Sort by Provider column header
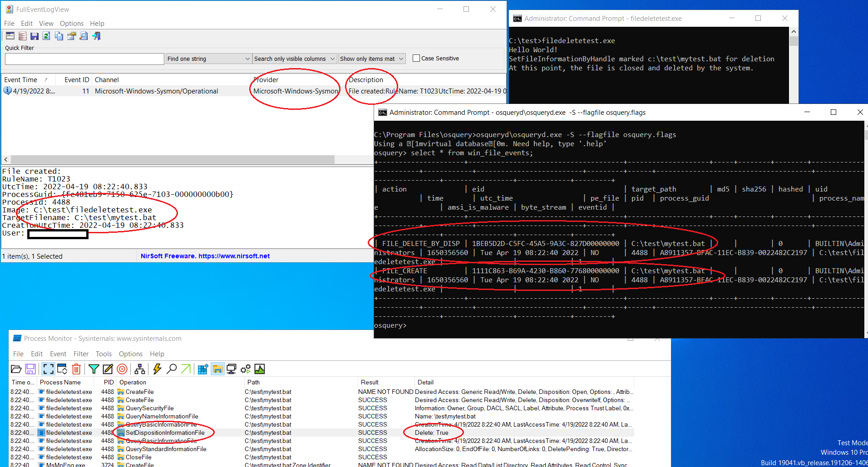Image resolution: width=868 pixels, height=467 pixels. click(x=299, y=80)
